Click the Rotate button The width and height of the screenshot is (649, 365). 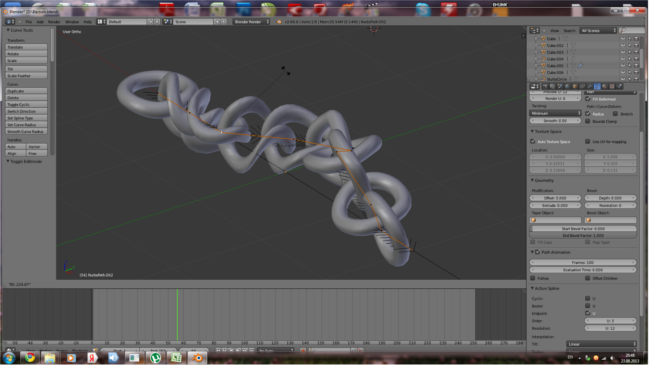(x=26, y=54)
